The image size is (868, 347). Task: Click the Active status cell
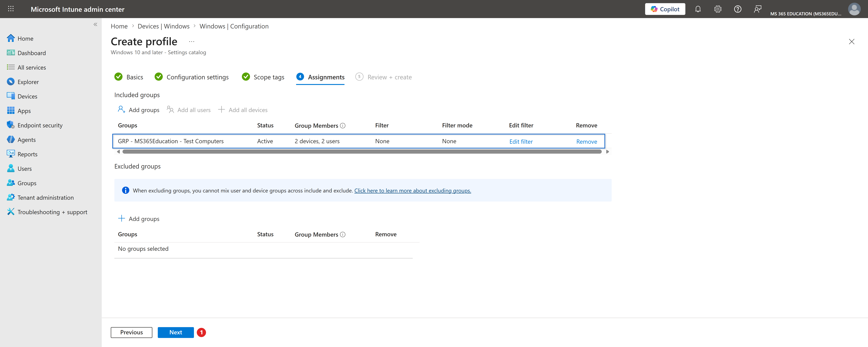[x=265, y=141]
